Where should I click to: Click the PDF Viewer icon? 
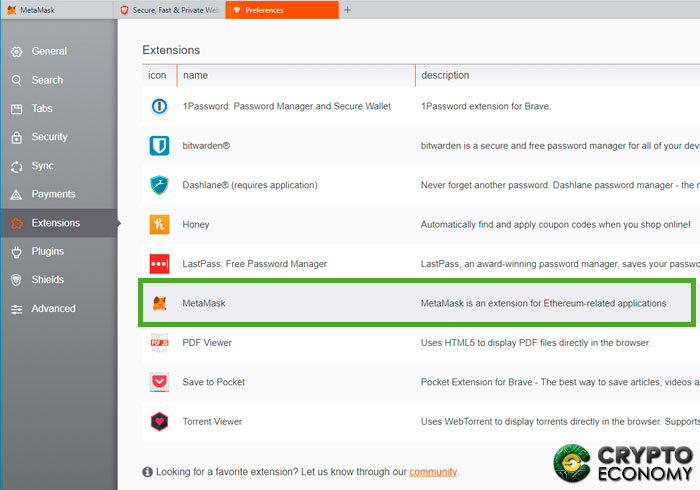[x=159, y=343]
